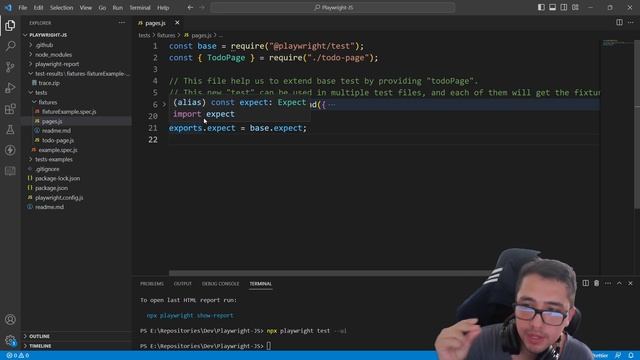Click the Explorer more actions ellipsis
Image resolution: width=640 pixels, height=360 pixels.
[x=122, y=23]
